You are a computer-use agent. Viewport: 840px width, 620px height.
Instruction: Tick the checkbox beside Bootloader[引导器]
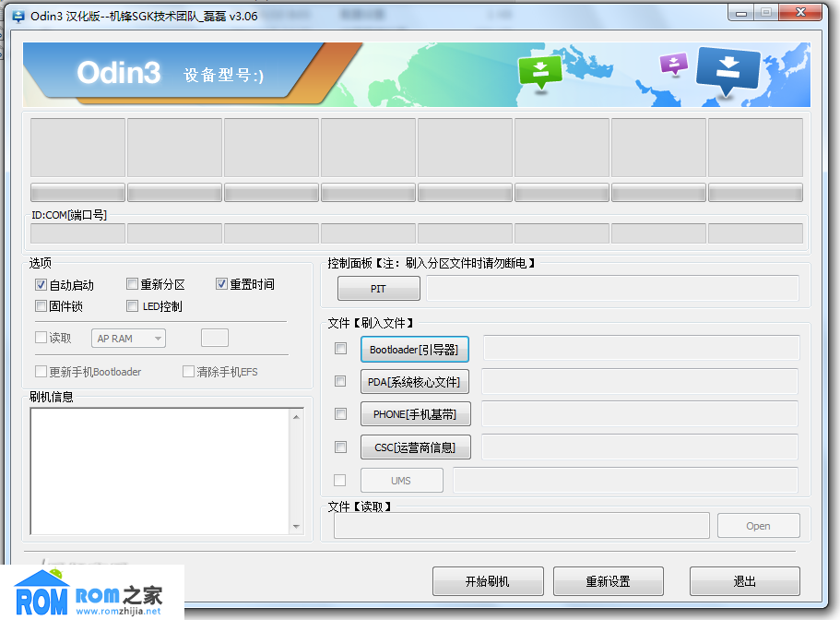(x=341, y=349)
